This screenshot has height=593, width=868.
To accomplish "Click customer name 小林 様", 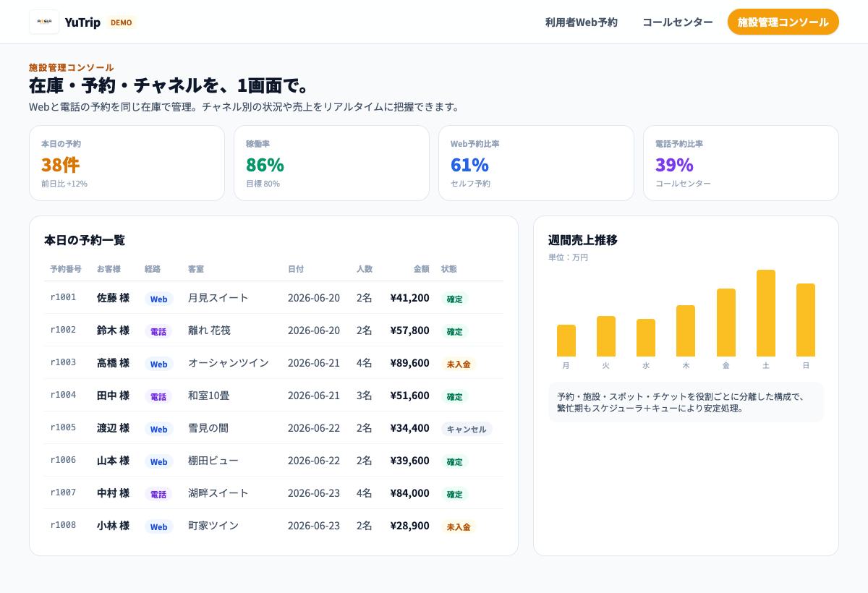I will tap(113, 525).
